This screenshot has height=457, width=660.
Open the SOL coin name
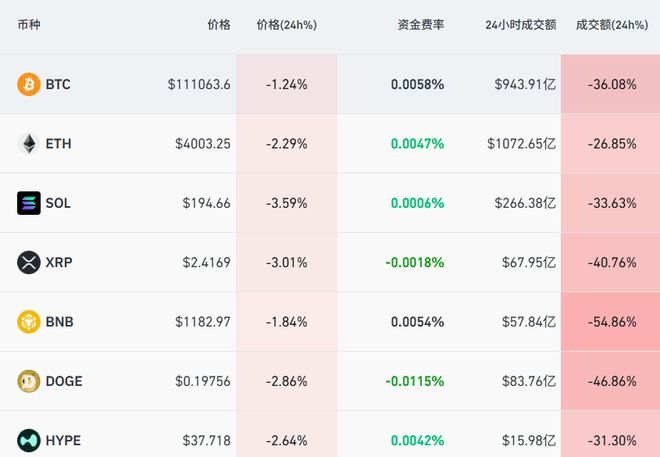click(58, 203)
